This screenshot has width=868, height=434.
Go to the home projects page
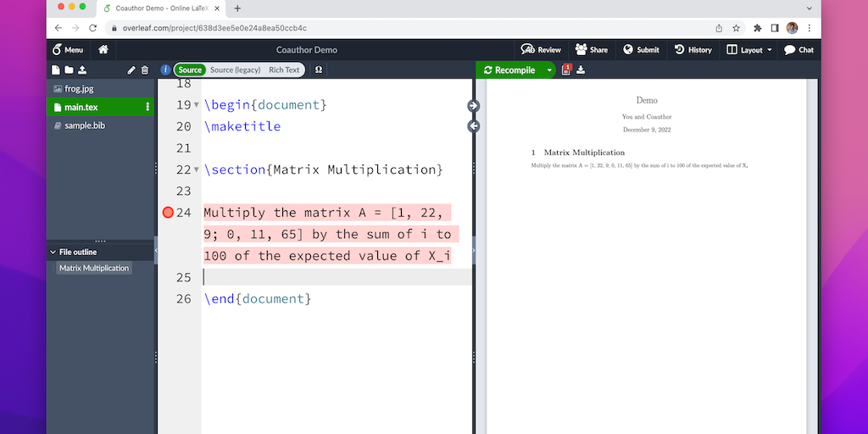pyautogui.click(x=103, y=50)
